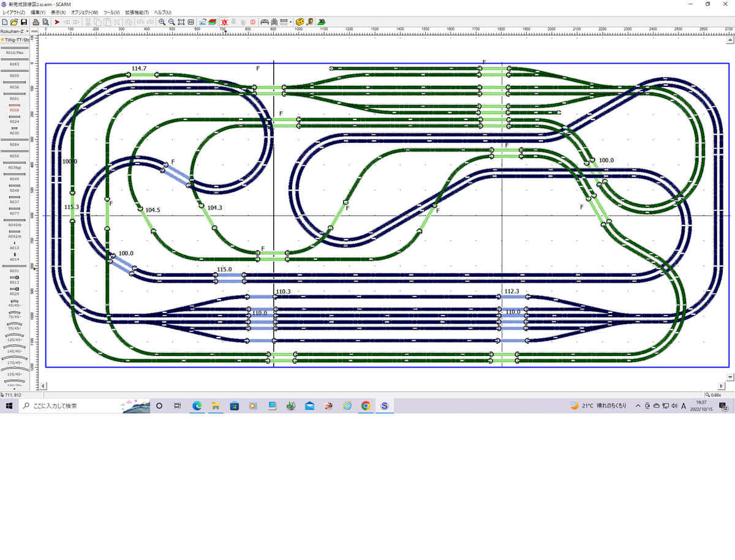Select the R001 track piece
Viewport: 735px width, 560px height.
click(x=15, y=96)
